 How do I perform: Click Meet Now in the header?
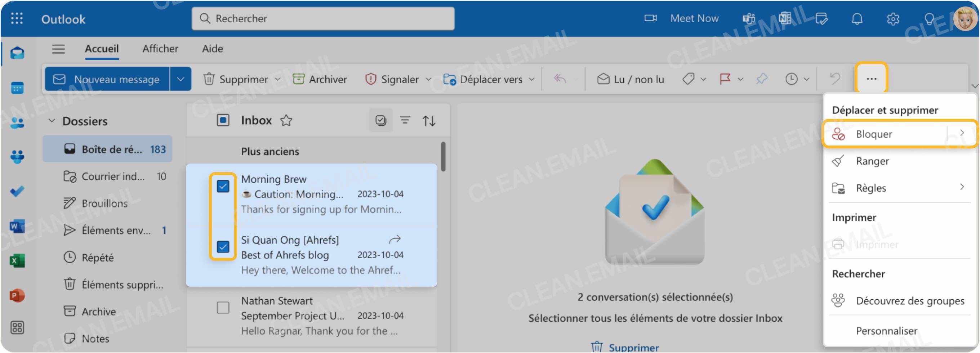(681, 18)
